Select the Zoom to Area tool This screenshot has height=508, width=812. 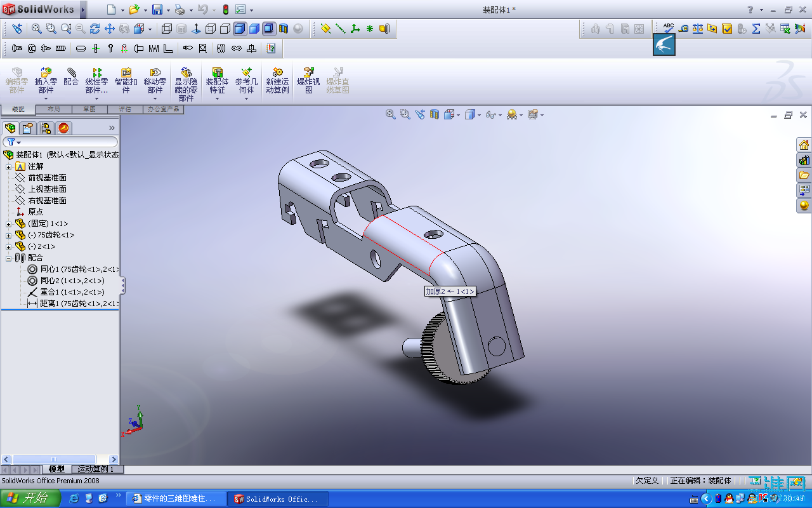pos(51,29)
